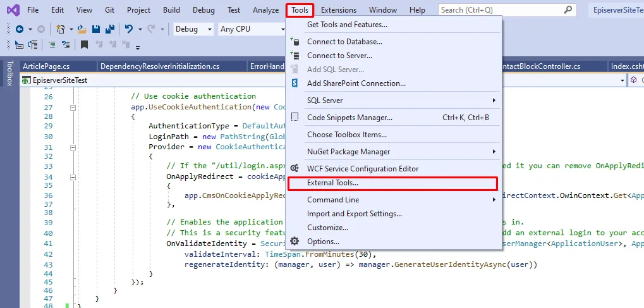Viewport: 644px width, 308px height.
Task: Click the WCF Service Configuration gear icon
Action: (295, 169)
